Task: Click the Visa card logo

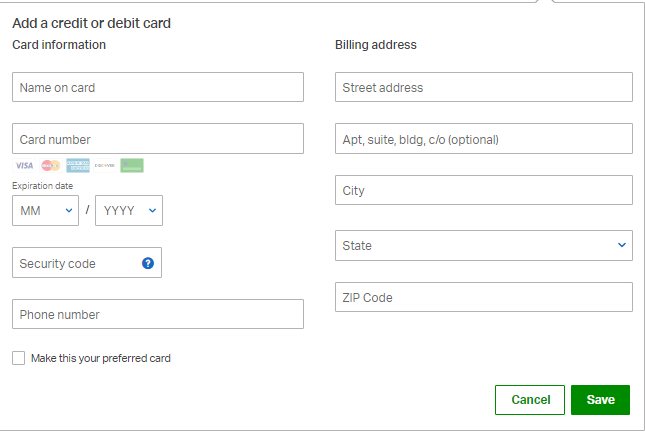Action: (24, 165)
